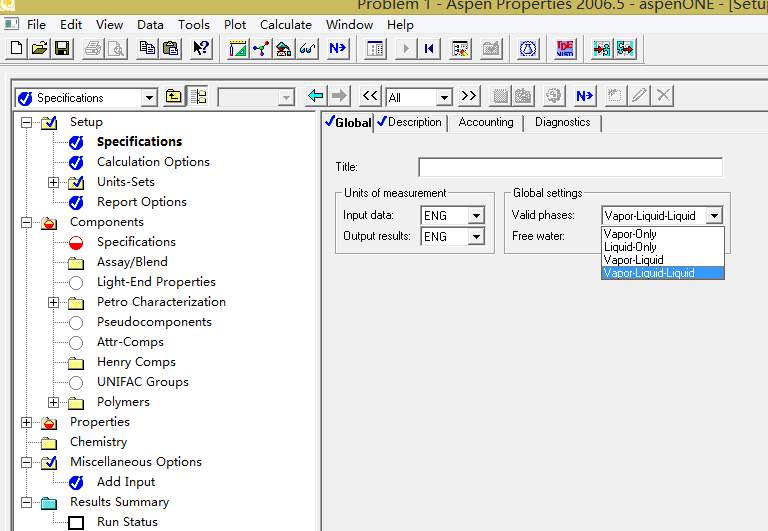The width and height of the screenshot is (768, 531).
Task: Click the Next (N→) button in main toolbar
Action: coord(337,48)
